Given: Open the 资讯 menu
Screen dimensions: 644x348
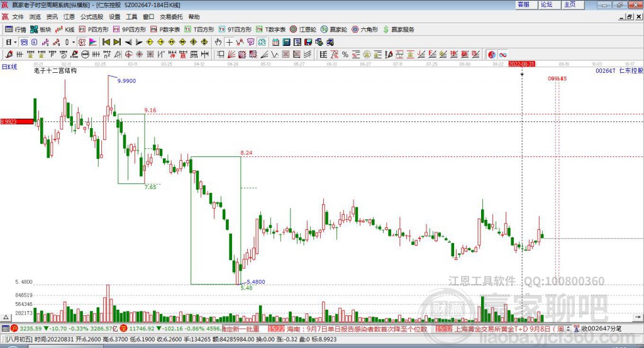Looking at the screenshot, I should [52, 17].
